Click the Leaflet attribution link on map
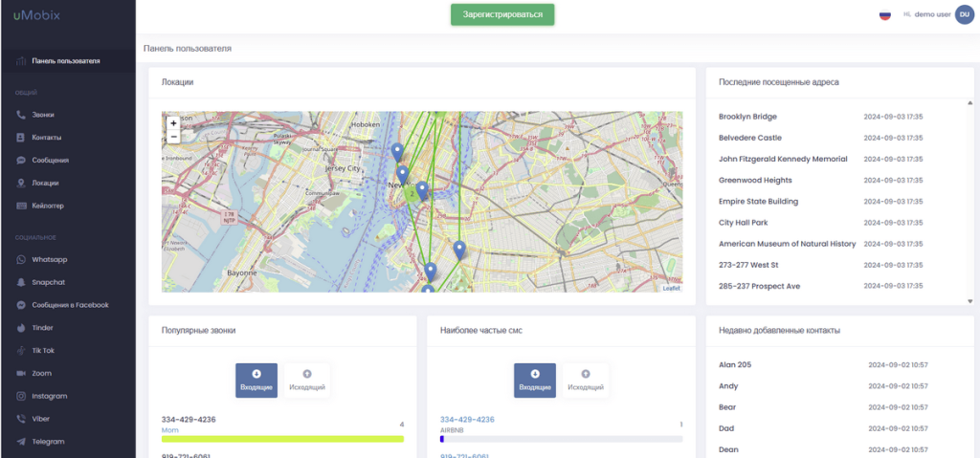 (x=671, y=288)
